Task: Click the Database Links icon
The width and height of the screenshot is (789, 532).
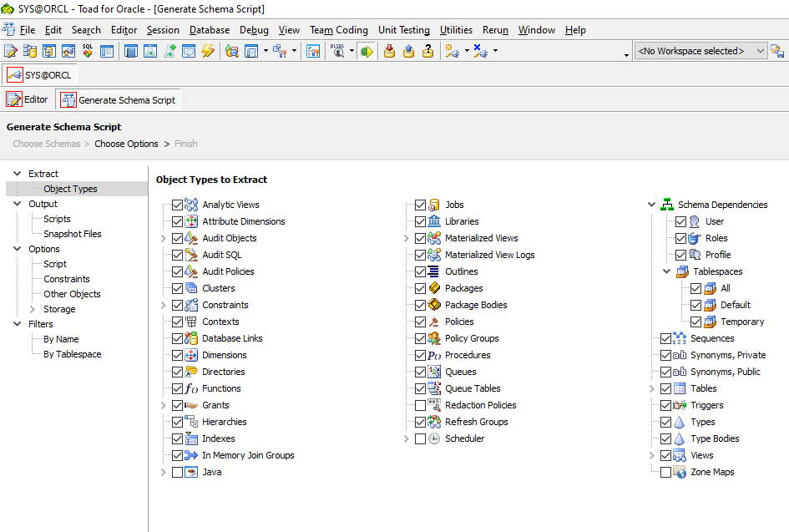Action: (191, 338)
